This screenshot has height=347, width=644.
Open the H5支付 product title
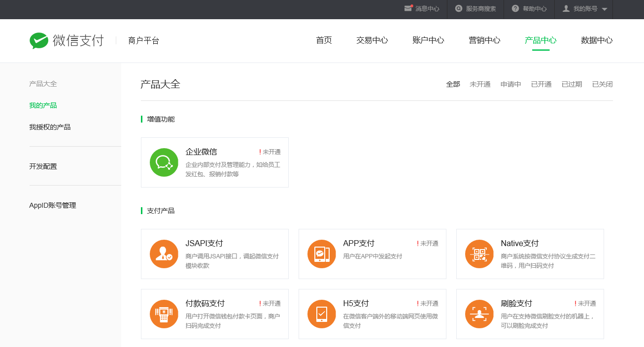(x=356, y=303)
